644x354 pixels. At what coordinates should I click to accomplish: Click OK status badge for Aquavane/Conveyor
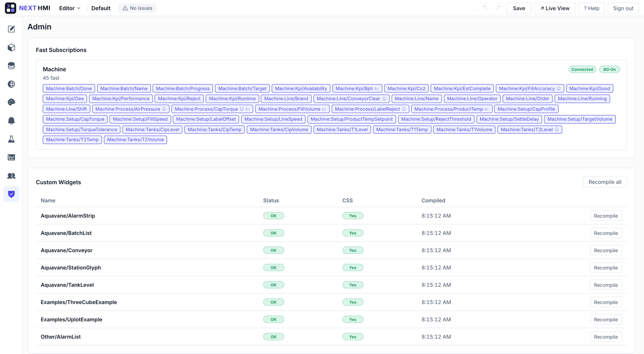274,251
